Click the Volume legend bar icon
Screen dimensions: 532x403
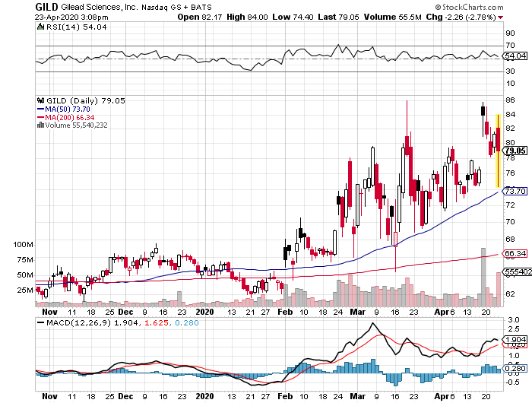pos(40,125)
